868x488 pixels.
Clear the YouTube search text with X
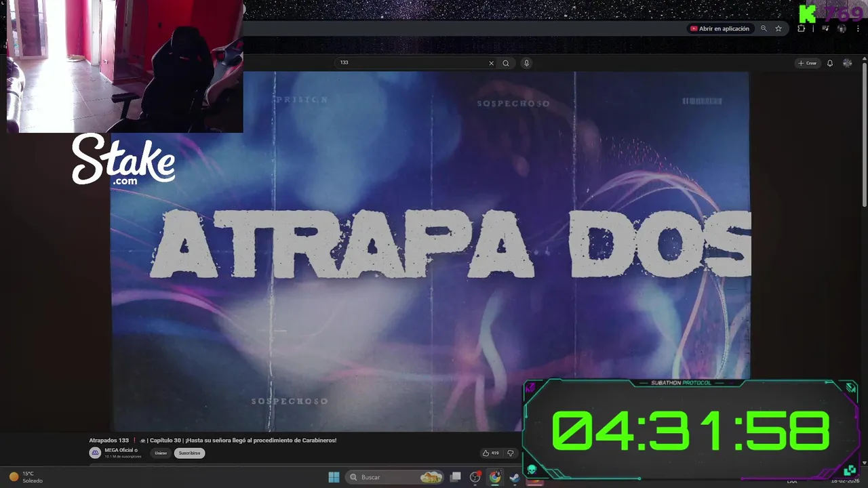[492, 63]
